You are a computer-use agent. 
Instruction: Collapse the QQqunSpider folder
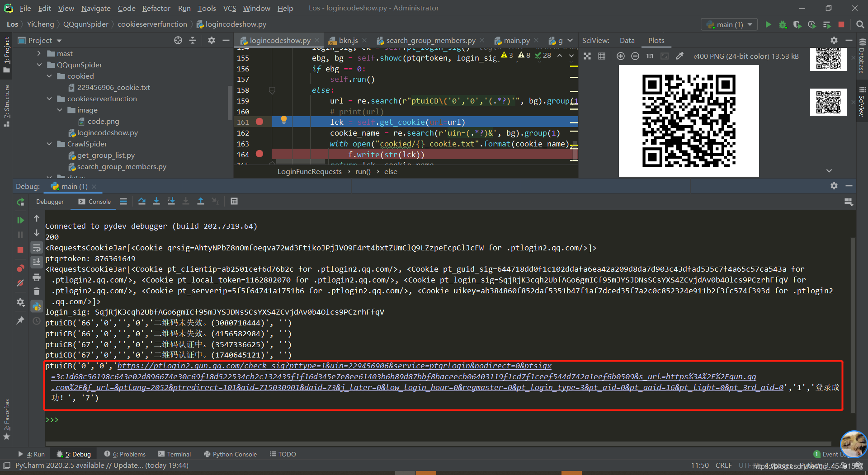39,65
